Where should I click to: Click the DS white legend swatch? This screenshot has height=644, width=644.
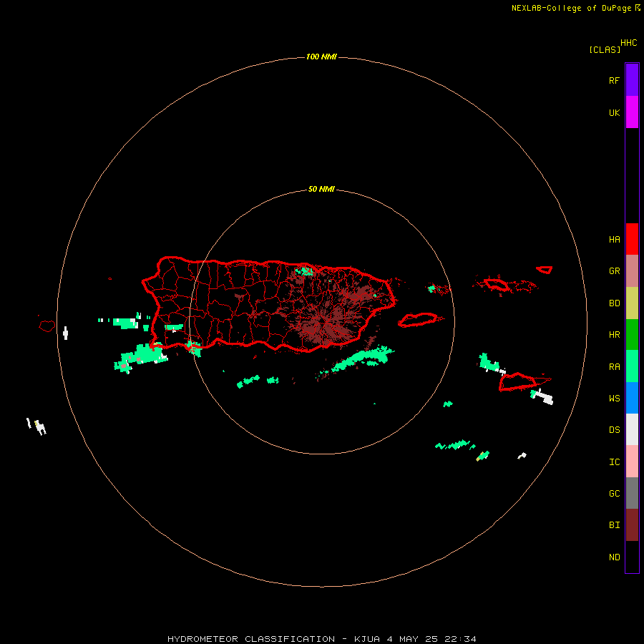632,429
